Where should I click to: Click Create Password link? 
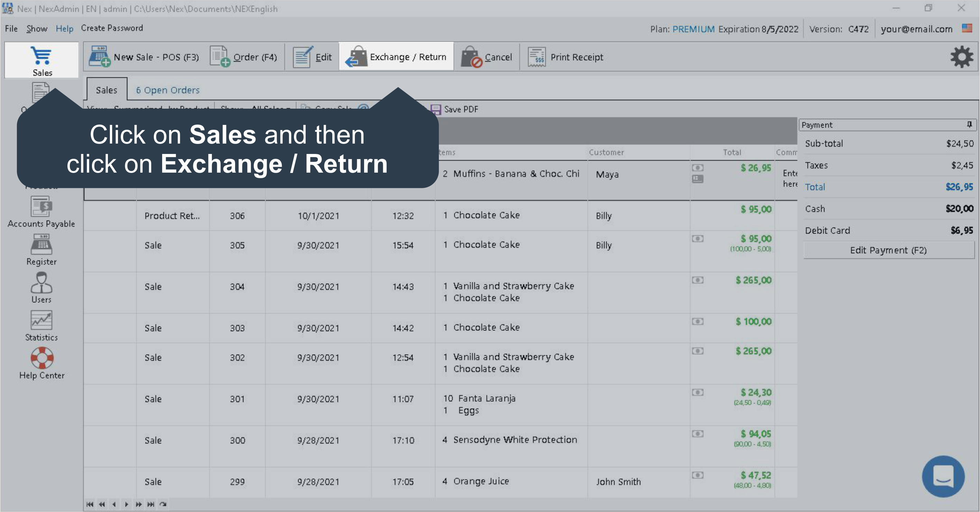point(112,28)
